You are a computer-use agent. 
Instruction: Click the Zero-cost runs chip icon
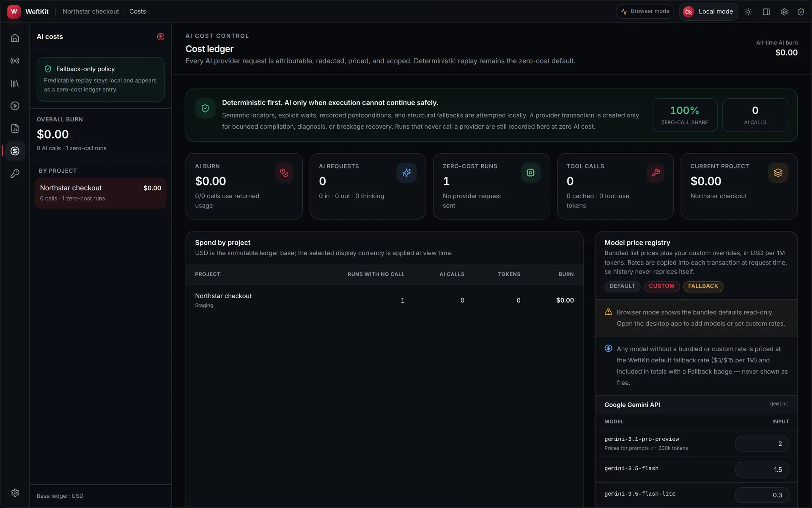[x=530, y=173]
